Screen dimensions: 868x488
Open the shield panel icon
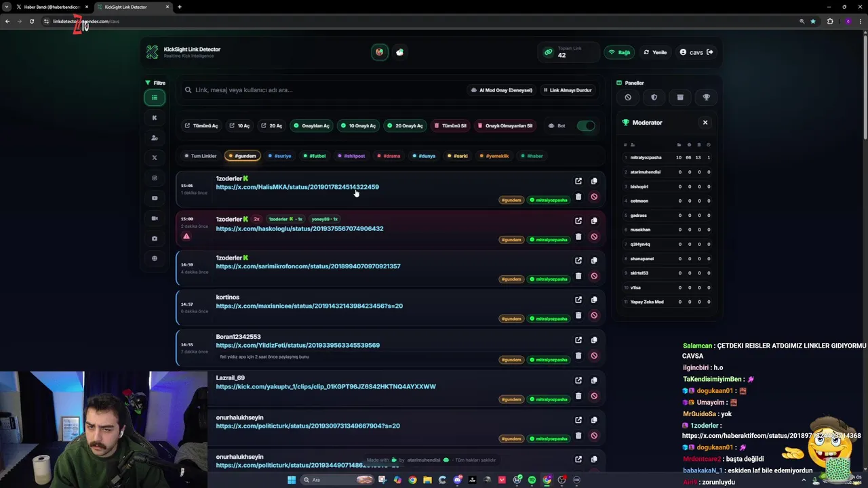coord(654,97)
